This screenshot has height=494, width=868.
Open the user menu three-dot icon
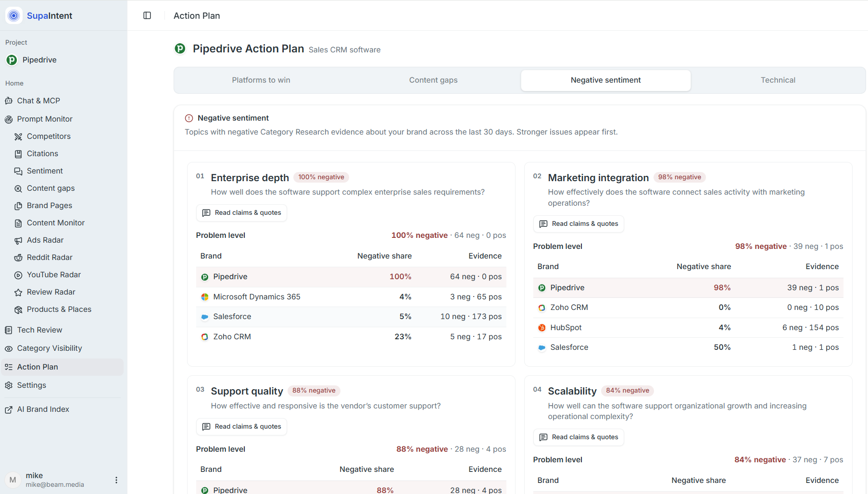(x=116, y=480)
